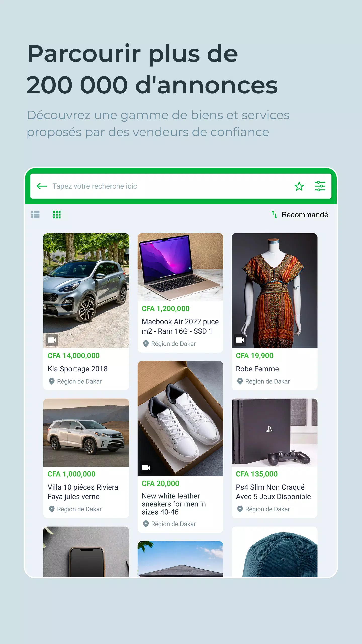Open 'Kia Sportage 2018' listing title

(77, 369)
